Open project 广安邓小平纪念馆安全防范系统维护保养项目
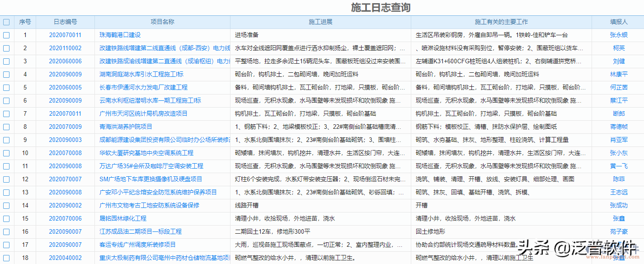 (158, 192)
